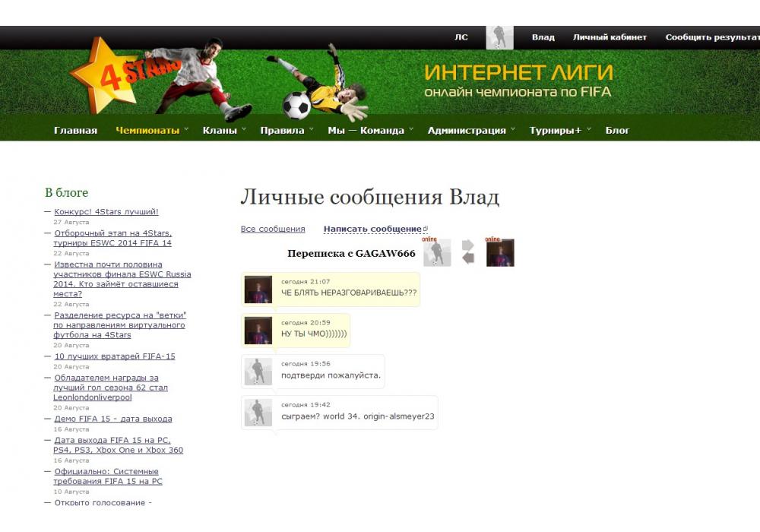Expand the Кланы dropdown menu
Image resolution: width=760 pixels, height=532 pixels.
(x=224, y=130)
